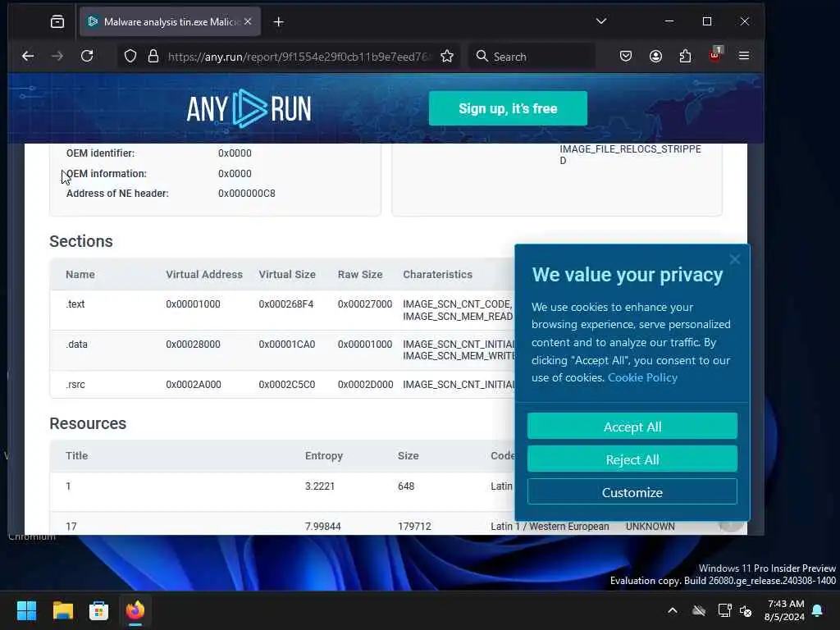Image resolution: width=840 pixels, height=630 pixels.
Task: Open the taskbar clock showing 7:43 AM
Action: (784, 610)
